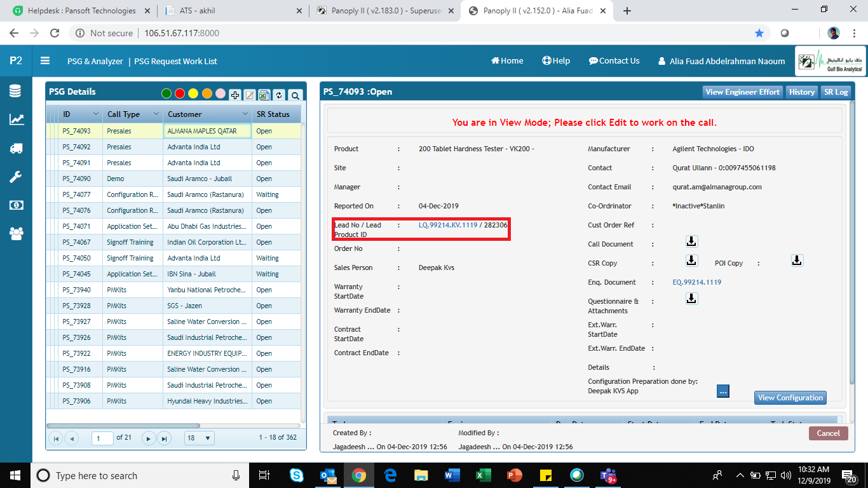Click the View Configuration button

pos(790,398)
